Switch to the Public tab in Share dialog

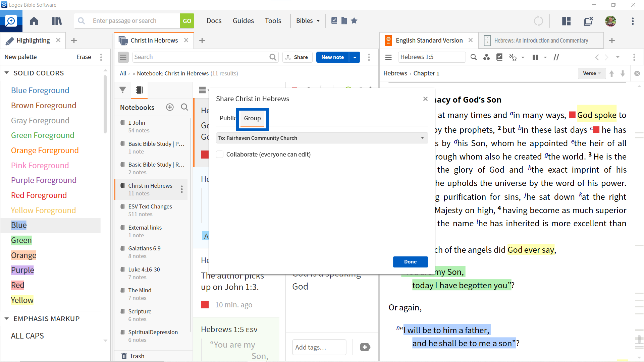(228, 118)
